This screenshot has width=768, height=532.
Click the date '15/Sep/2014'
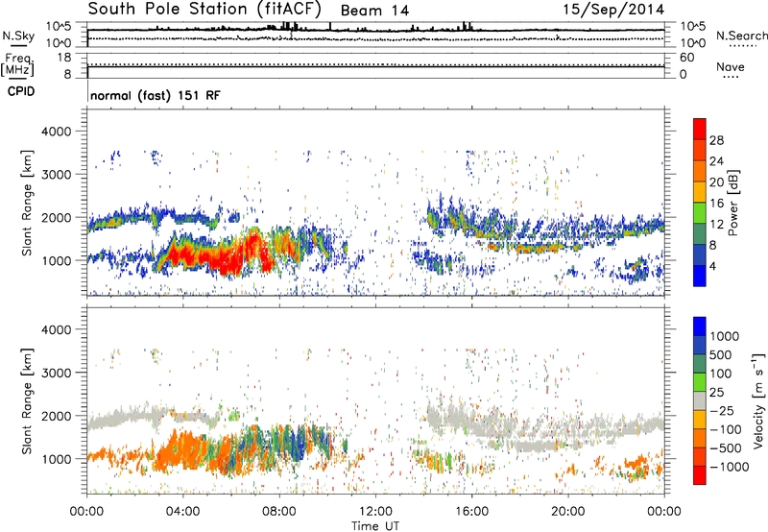613,10
